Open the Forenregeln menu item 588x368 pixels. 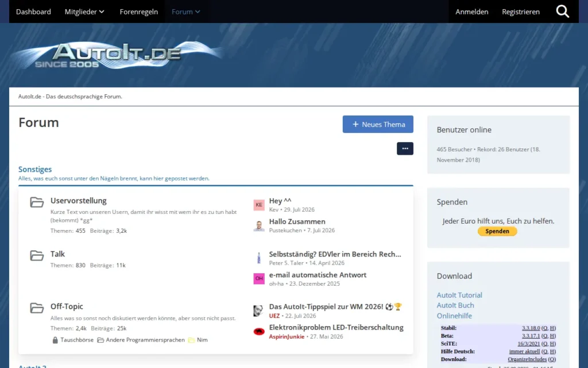pyautogui.click(x=139, y=11)
